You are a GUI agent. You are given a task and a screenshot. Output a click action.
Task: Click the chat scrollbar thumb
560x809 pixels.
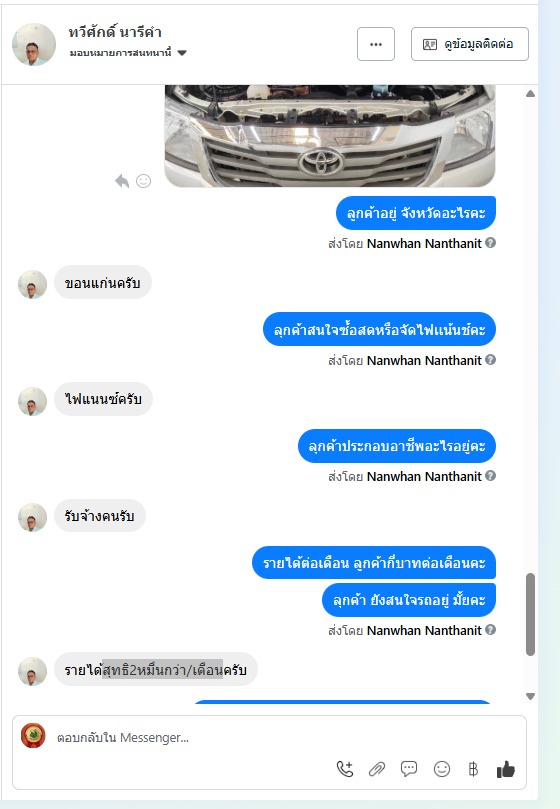(x=530, y=614)
